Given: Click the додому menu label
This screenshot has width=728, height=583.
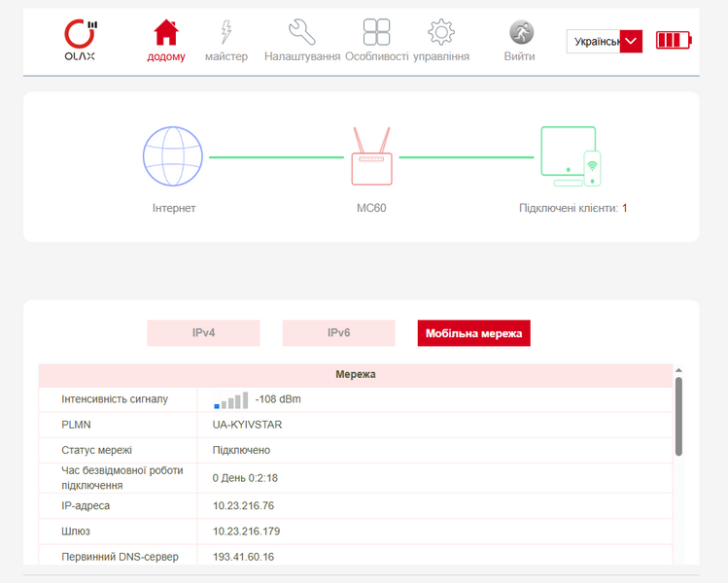Looking at the screenshot, I should tap(166, 56).
